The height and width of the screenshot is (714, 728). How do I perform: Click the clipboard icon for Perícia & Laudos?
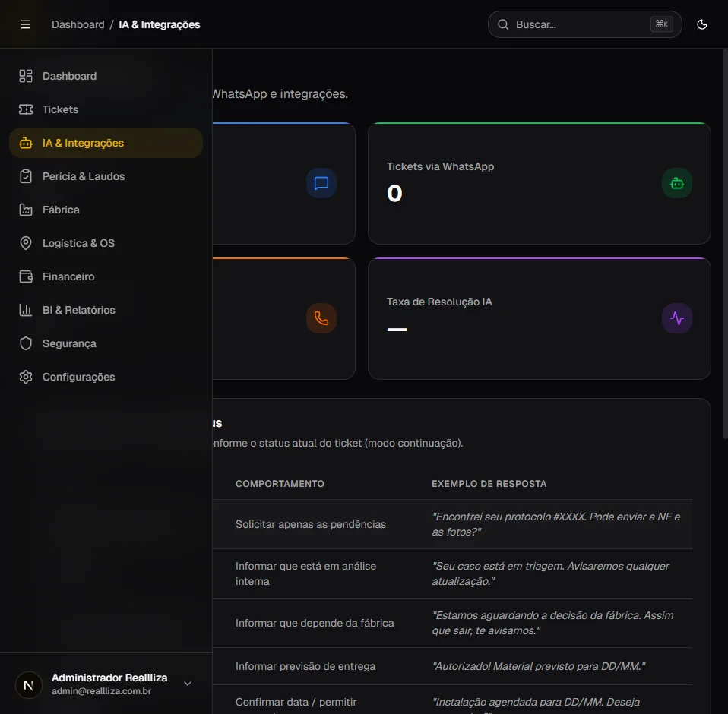click(26, 176)
